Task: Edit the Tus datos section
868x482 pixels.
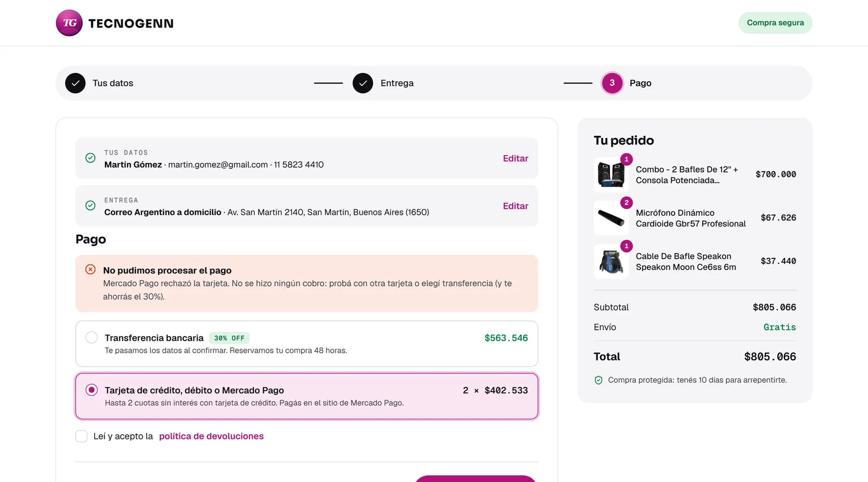Action: 515,158
